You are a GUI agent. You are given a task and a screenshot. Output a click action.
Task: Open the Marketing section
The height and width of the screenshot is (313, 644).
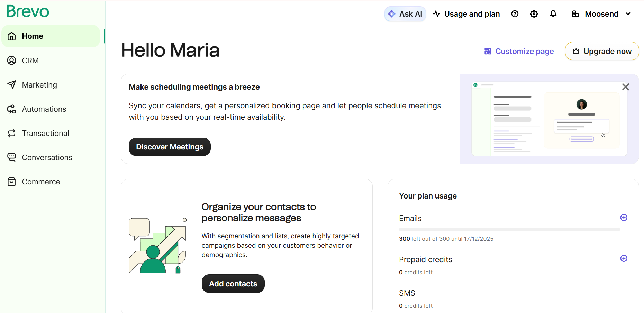tap(39, 85)
